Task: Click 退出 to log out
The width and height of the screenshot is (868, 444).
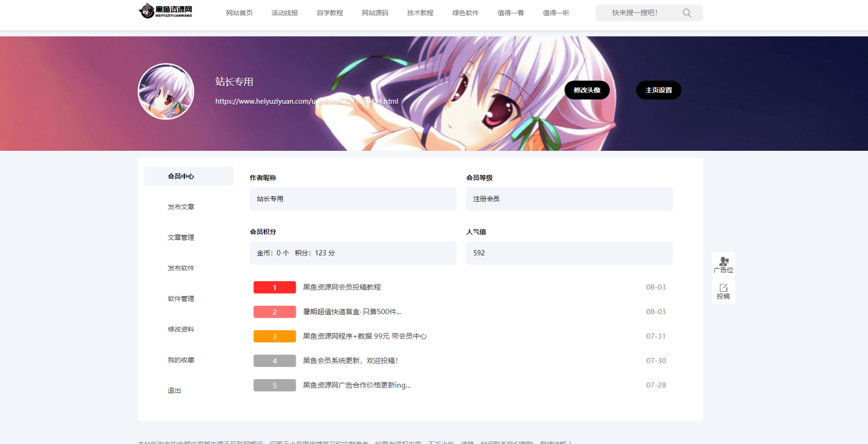Action: click(174, 391)
